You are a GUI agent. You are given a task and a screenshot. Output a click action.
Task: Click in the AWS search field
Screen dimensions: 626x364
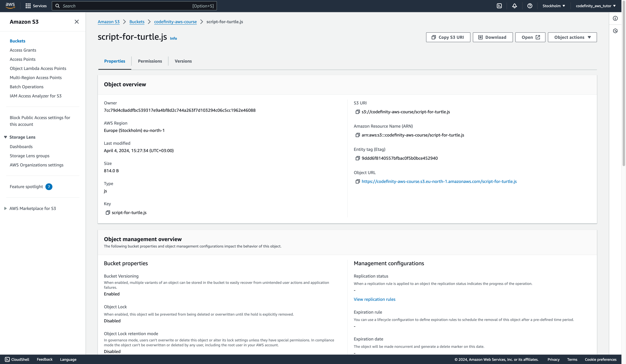(134, 6)
